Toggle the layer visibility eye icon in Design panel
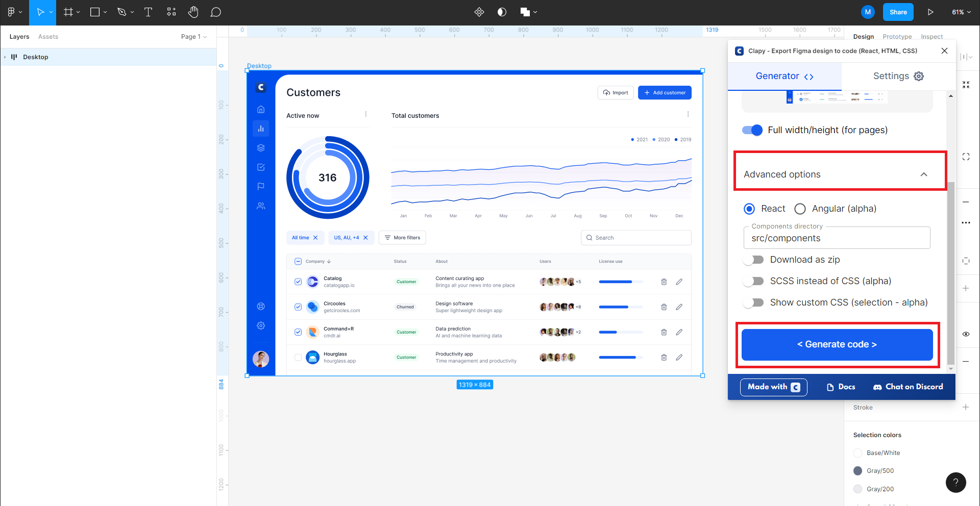The image size is (980, 506). click(x=966, y=334)
